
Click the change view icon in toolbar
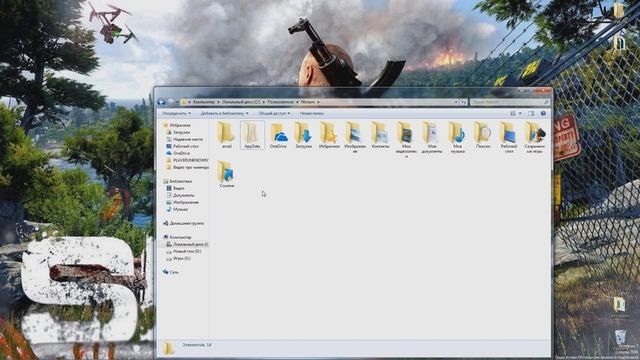tap(513, 113)
